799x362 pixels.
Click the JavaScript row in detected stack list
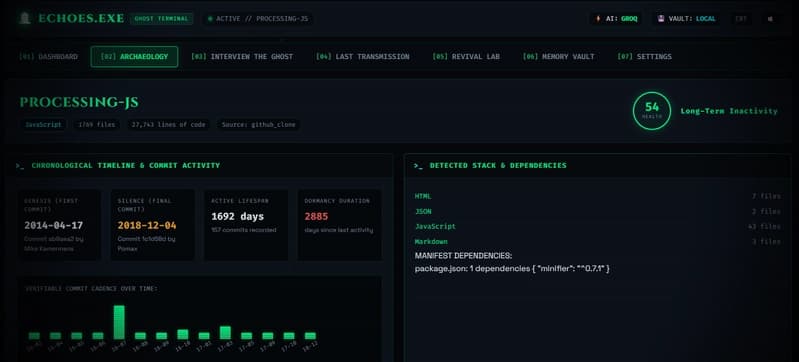597,226
